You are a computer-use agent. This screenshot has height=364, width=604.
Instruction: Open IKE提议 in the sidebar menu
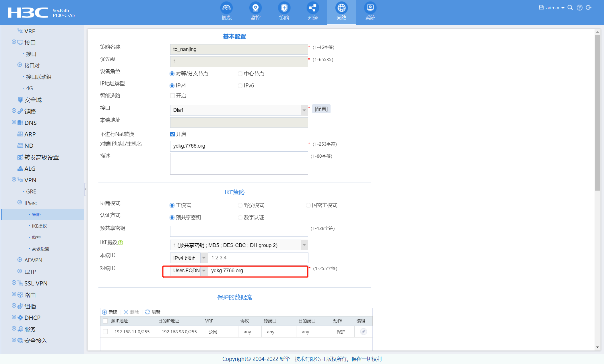(x=39, y=226)
